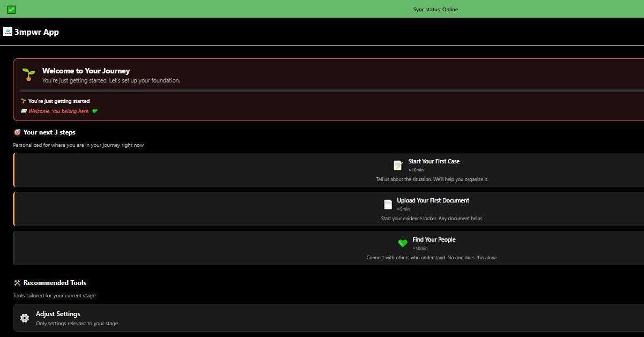Open Adjust Settings via its gear icon

pos(25,318)
